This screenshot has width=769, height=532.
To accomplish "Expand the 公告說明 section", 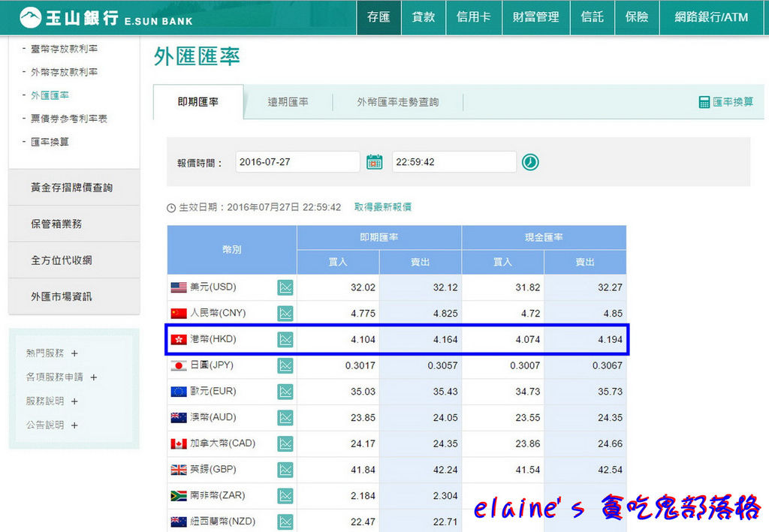I will tap(74, 425).
